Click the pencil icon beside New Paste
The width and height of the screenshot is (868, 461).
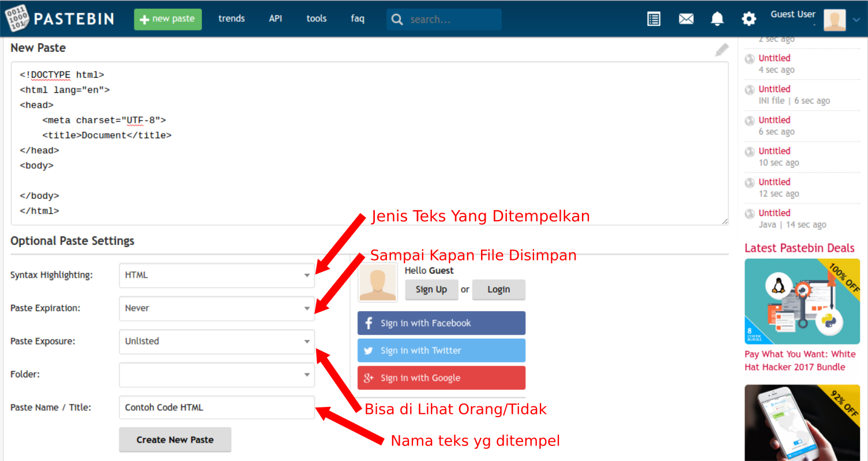coord(722,50)
